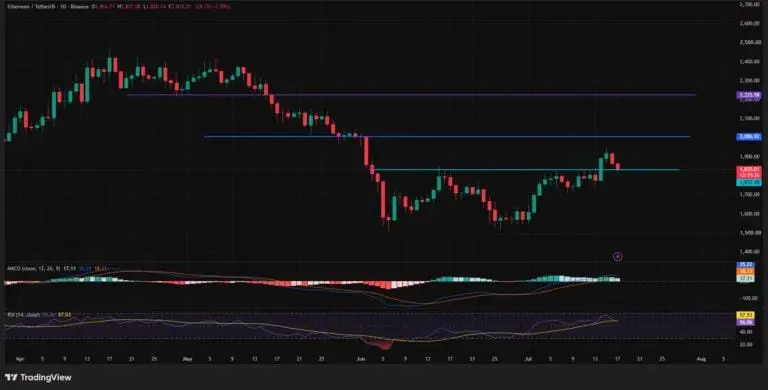Click the 2,400.00 price scale value
The height and width of the screenshot is (390, 768).
point(750,62)
